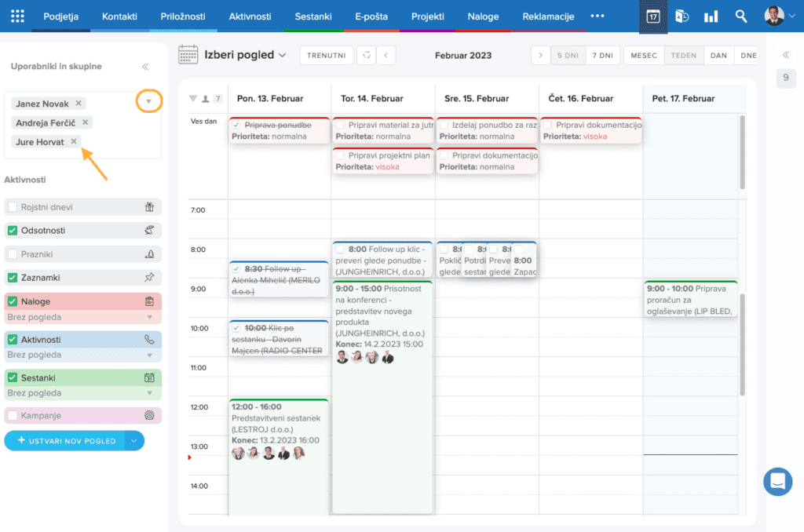This screenshot has width=804, height=532.
Task: Open the Prisotnost na konferenci event
Action: 382,397
